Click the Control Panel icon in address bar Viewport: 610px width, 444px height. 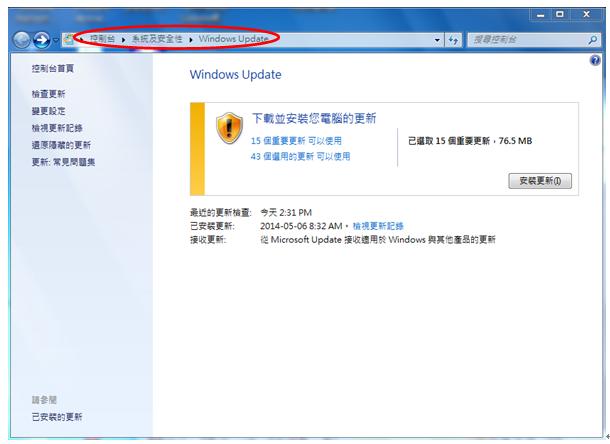[x=69, y=39]
